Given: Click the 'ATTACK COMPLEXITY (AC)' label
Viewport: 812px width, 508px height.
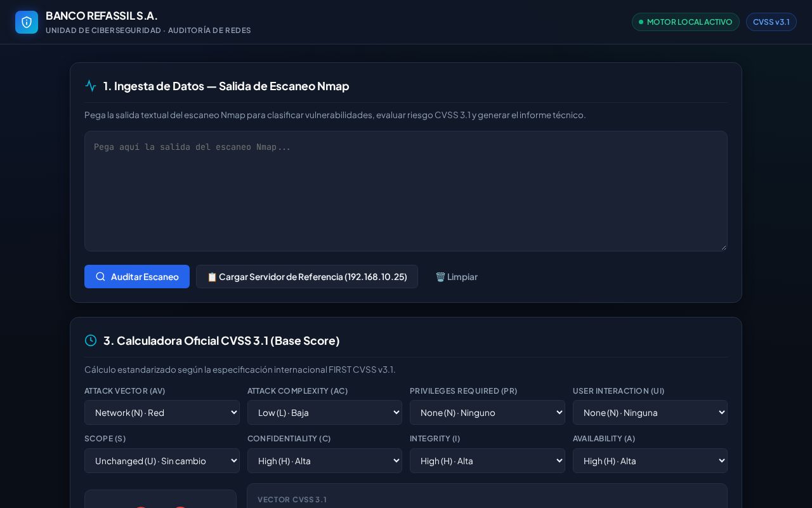Looking at the screenshot, I should click(x=298, y=391).
